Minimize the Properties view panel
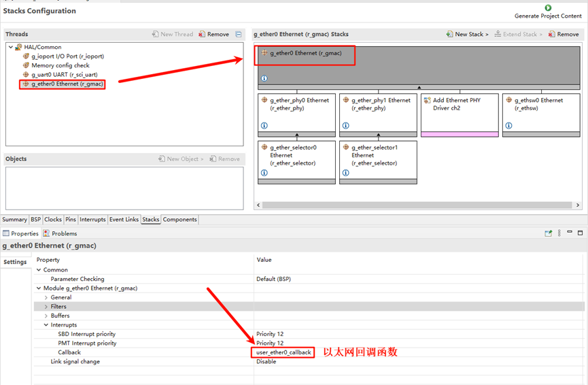Screen dimensions: 588x385 [570, 233]
